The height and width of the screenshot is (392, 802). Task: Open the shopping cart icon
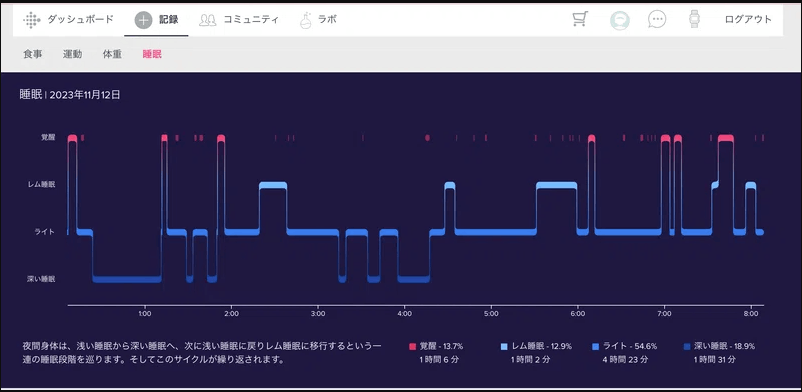click(580, 19)
